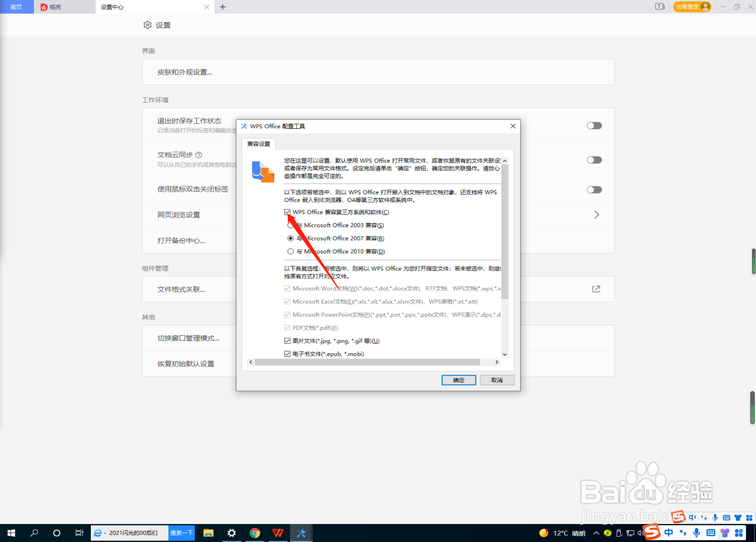Toggle the 使用鼠标双击关闭标签 switch

click(594, 190)
